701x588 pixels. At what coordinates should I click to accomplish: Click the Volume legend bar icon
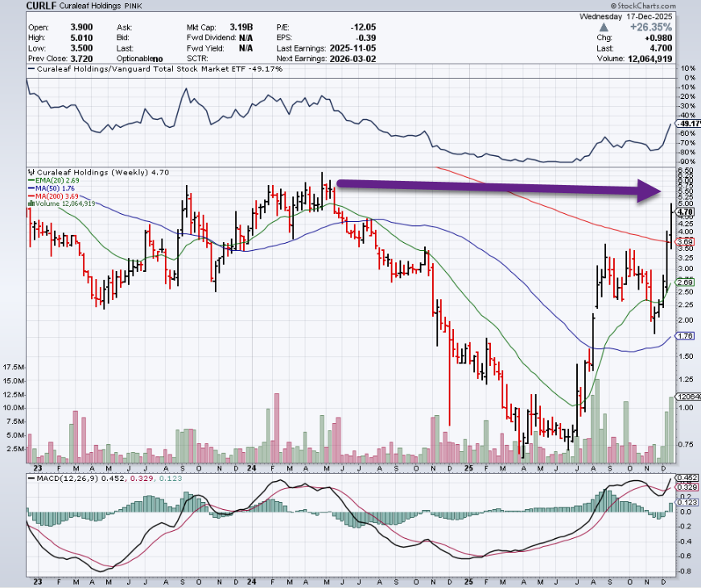coord(30,204)
